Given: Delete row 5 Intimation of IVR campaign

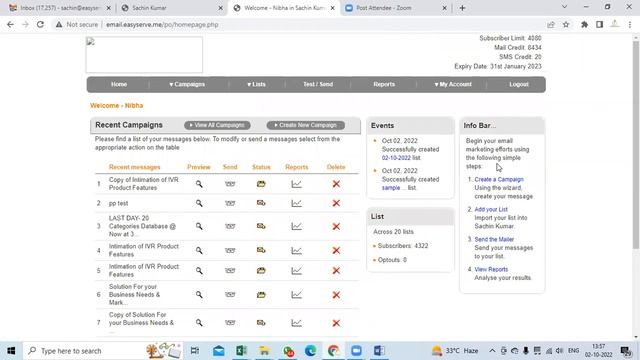Looking at the screenshot, I should (x=336, y=270).
